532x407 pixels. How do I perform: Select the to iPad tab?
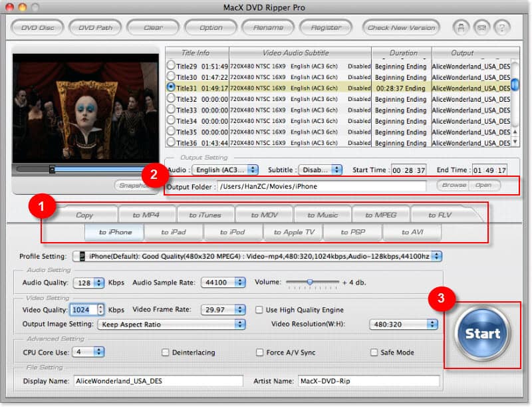click(173, 232)
